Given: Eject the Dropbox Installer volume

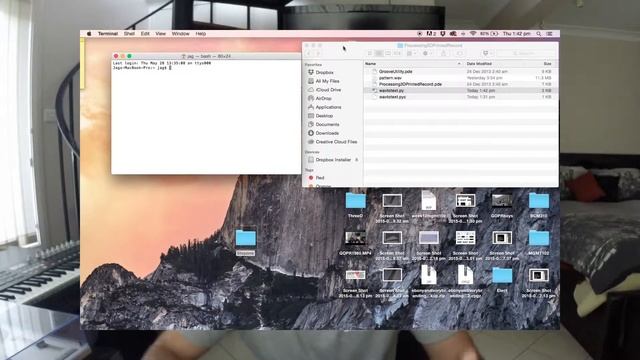Looking at the screenshot, I should (x=356, y=160).
